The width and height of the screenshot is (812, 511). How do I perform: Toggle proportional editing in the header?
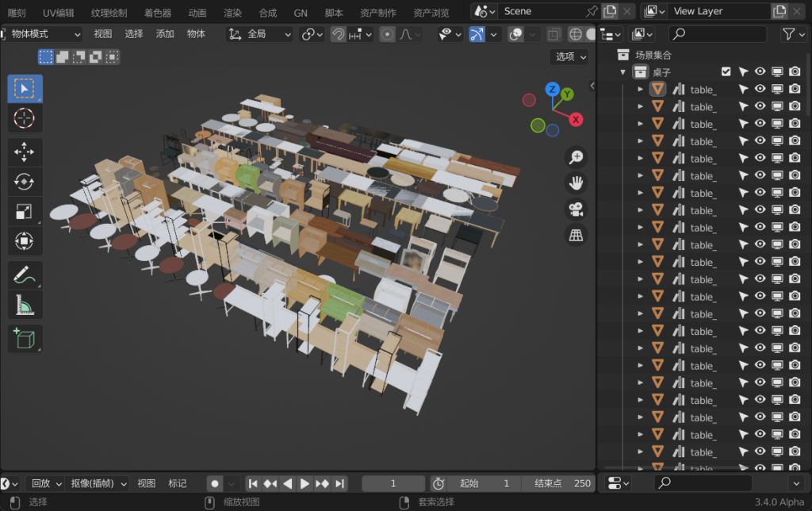388,34
